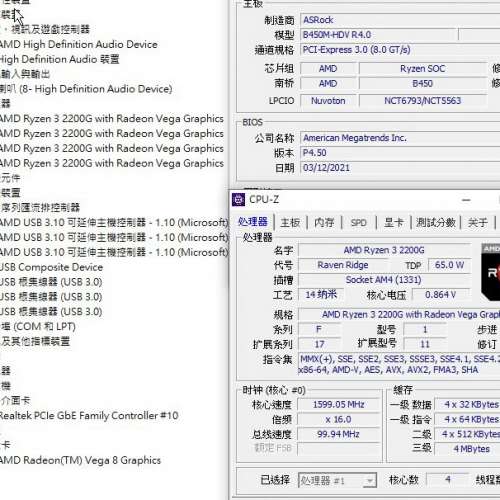Click the 序列匯流排控制器 category row

[x=40, y=207]
